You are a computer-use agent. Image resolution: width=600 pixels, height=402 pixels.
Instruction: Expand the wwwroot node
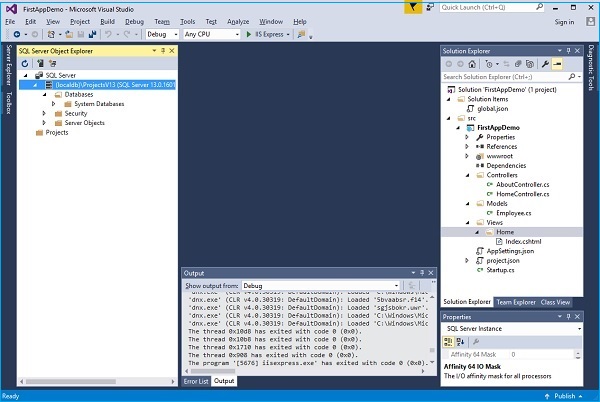coord(467,156)
